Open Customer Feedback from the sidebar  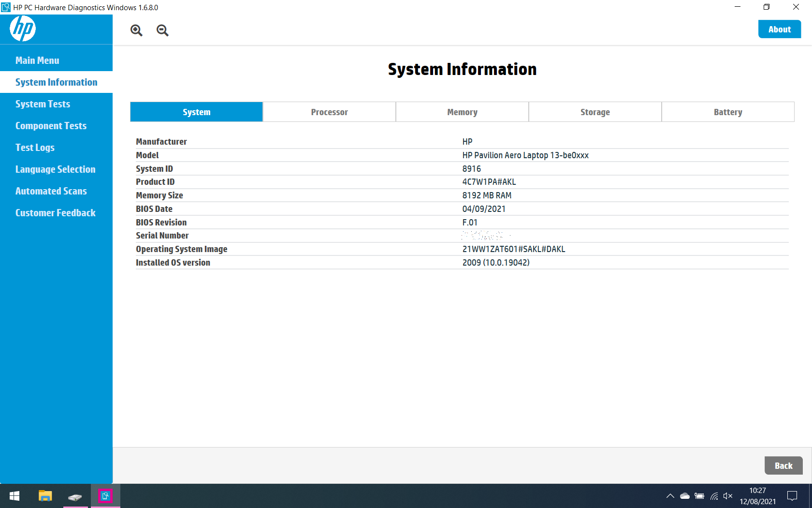pyautogui.click(x=56, y=213)
